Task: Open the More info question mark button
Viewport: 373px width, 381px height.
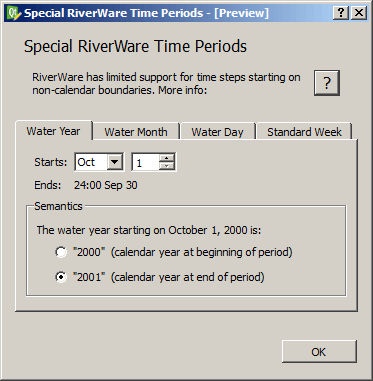Action: 327,83
